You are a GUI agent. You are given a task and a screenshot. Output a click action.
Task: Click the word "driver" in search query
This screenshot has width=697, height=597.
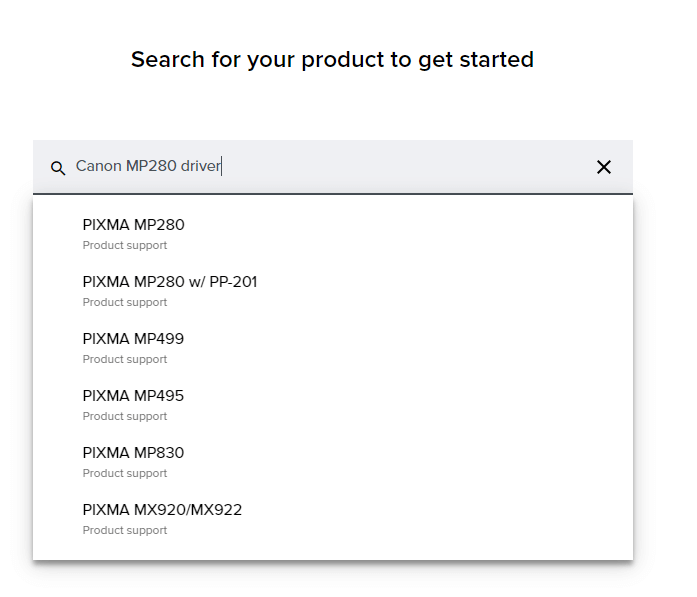(x=200, y=166)
